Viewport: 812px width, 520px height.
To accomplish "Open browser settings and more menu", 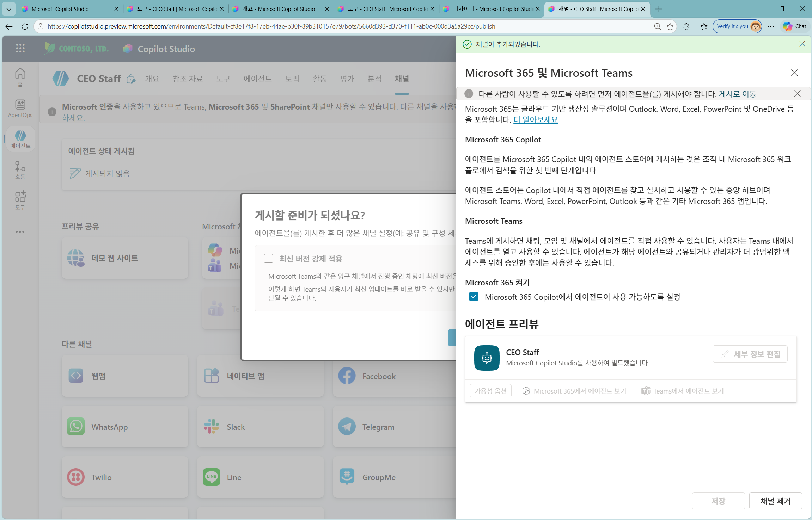I will pyautogui.click(x=771, y=26).
